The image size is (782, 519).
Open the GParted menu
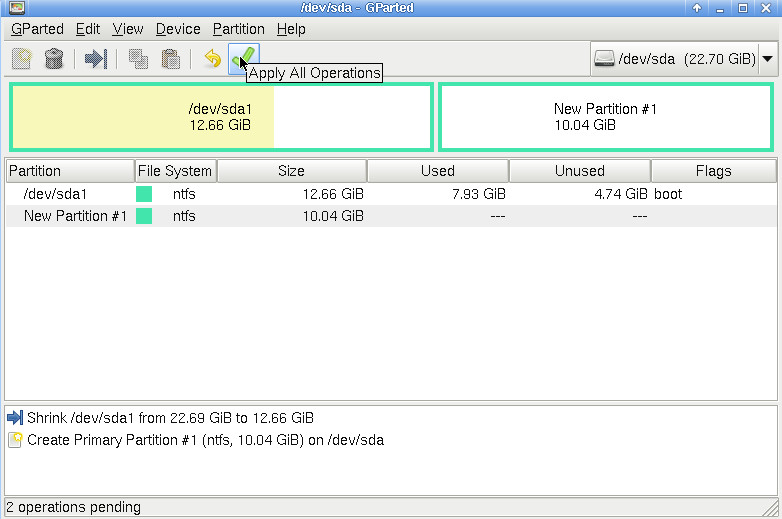tap(37, 29)
